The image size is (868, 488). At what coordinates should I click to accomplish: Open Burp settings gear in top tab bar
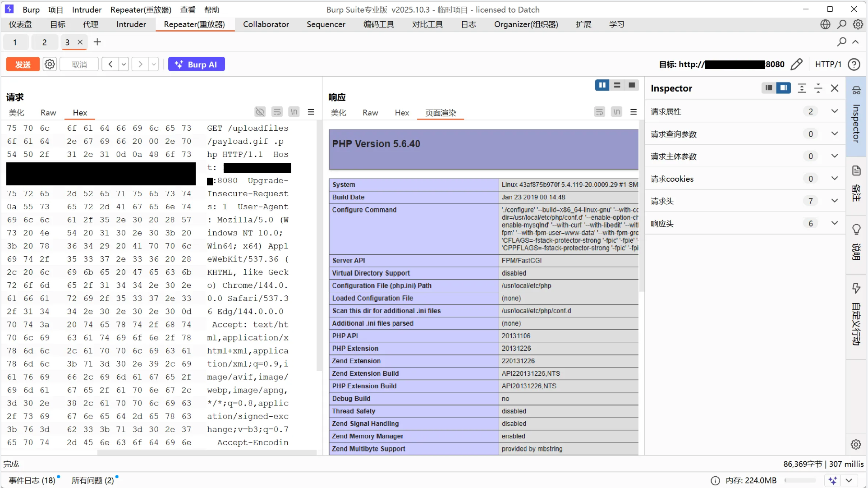click(858, 24)
